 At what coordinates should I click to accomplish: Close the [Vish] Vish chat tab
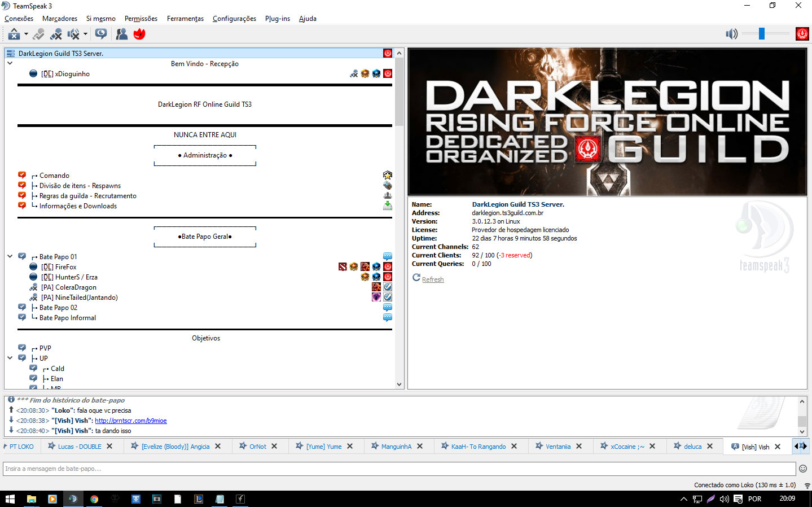click(778, 447)
